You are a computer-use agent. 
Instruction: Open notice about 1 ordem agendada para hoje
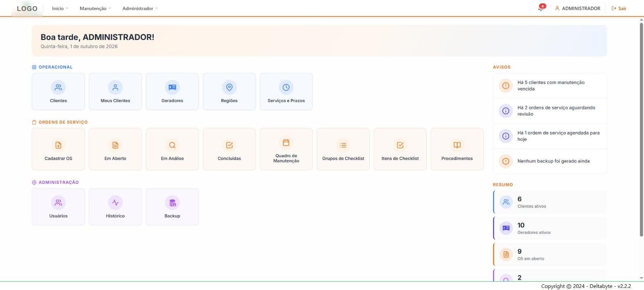pyautogui.click(x=550, y=136)
